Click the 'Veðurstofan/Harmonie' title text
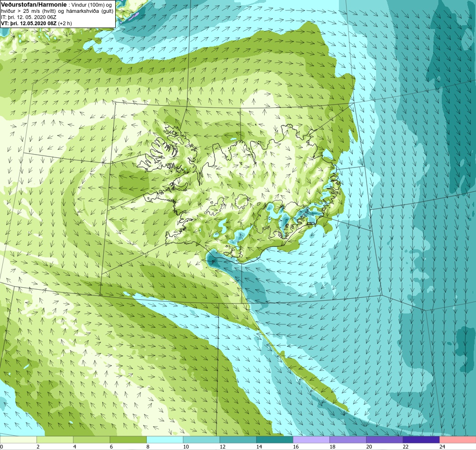476x450 pixels. tap(33, 5)
